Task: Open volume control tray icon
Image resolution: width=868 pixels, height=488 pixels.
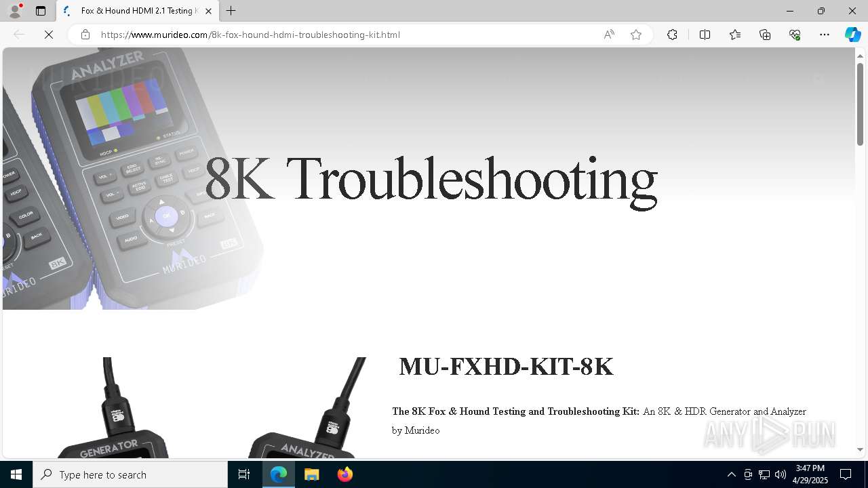Action: (x=781, y=474)
